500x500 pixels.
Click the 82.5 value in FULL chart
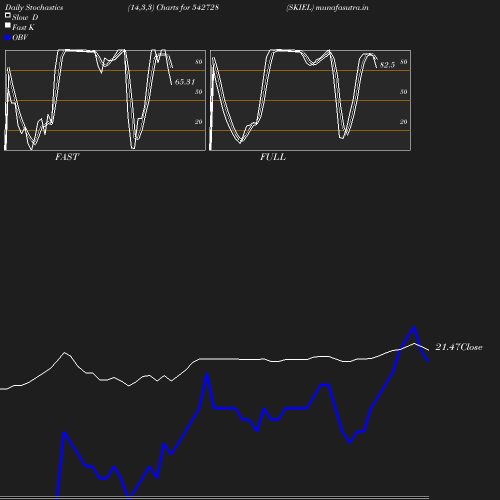(x=387, y=65)
